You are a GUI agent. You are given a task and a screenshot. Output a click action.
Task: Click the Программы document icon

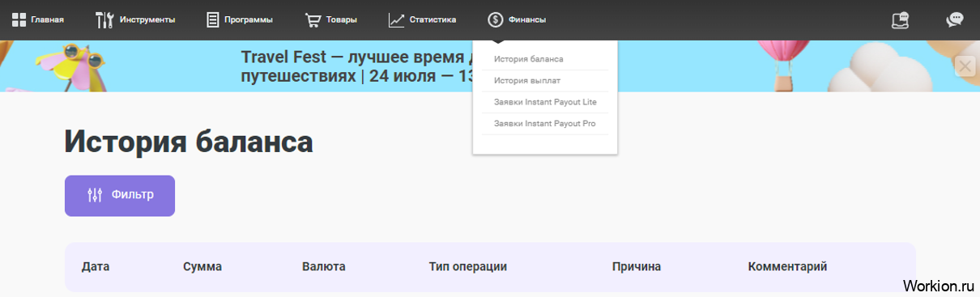(213, 19)
